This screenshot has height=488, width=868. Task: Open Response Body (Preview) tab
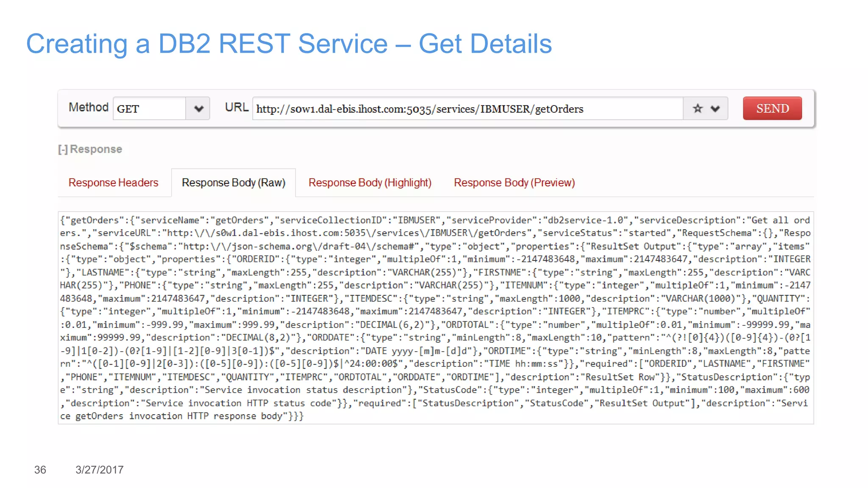pos(514,183)
